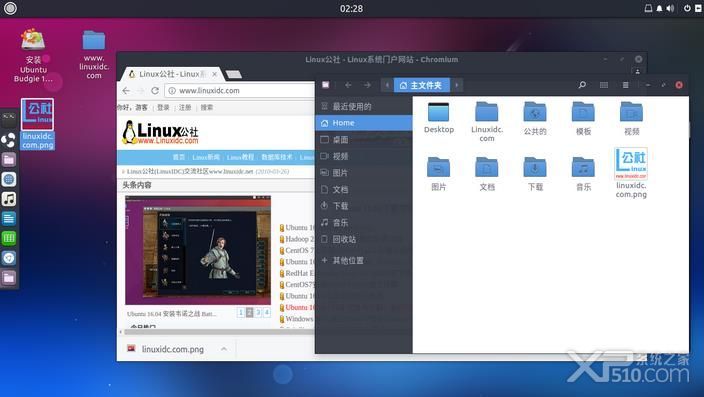Click the 首页 nav item
The image size is (704, 397).
coord(179,157)
